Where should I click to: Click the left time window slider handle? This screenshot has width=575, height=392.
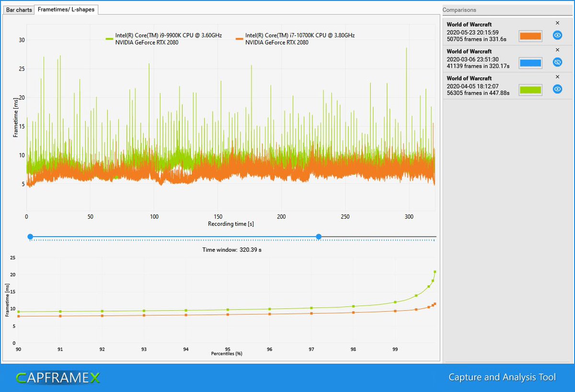(x=30, y=236)
